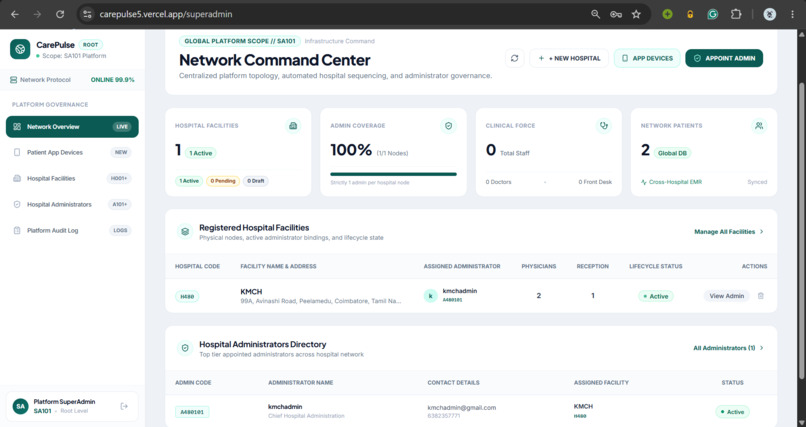Click the browser address bar URL
Viewport: 806px width, 427px height.
166,14
